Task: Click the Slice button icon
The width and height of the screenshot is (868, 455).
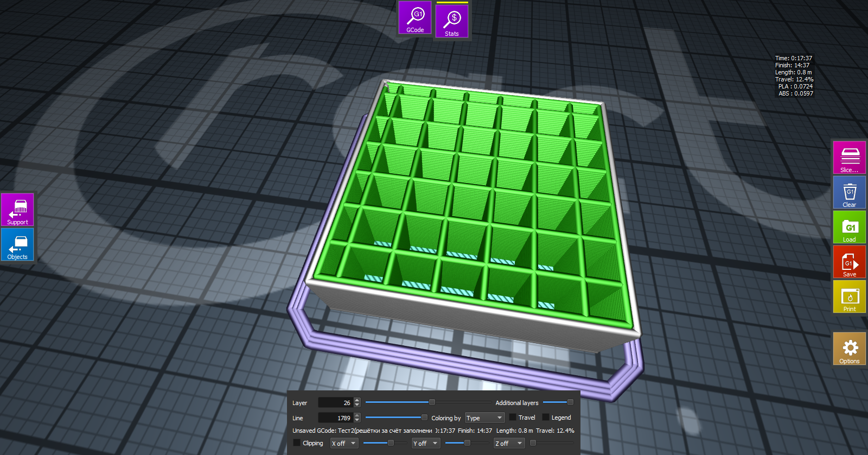Action: 850,157
